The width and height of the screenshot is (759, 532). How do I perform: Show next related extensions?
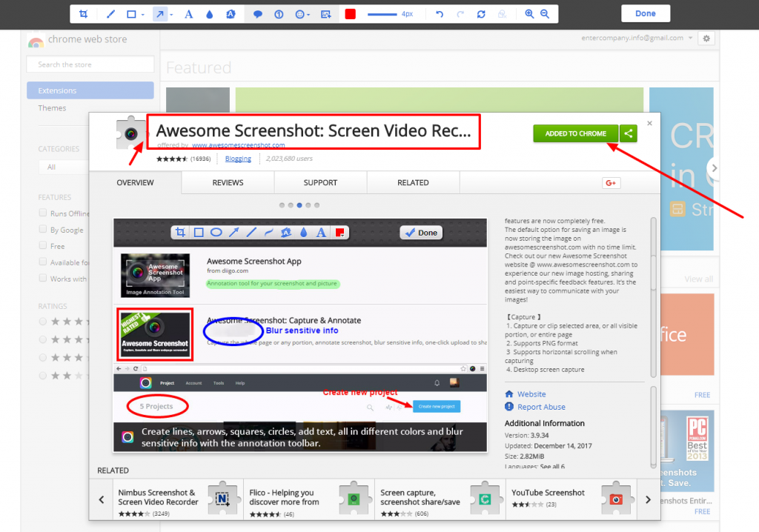click(x=648, y=499)
